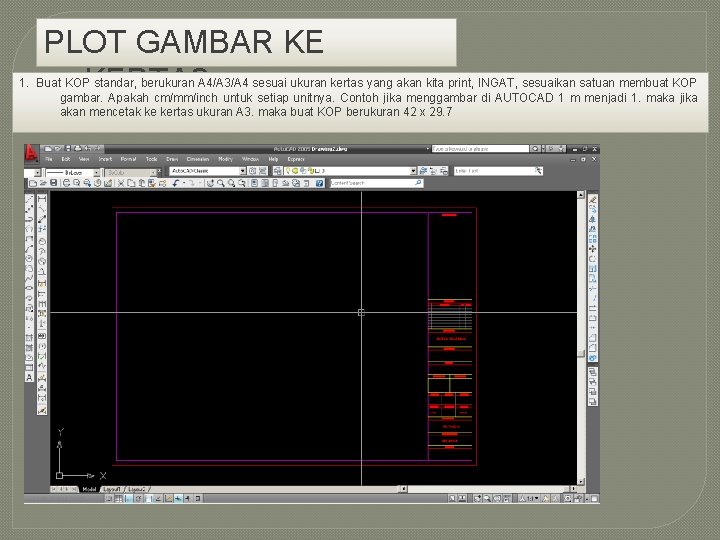Image resolution: width=720 pixels, height=540 pixels.
Task: Open the File menu
Action: click(x=49, y=159)
